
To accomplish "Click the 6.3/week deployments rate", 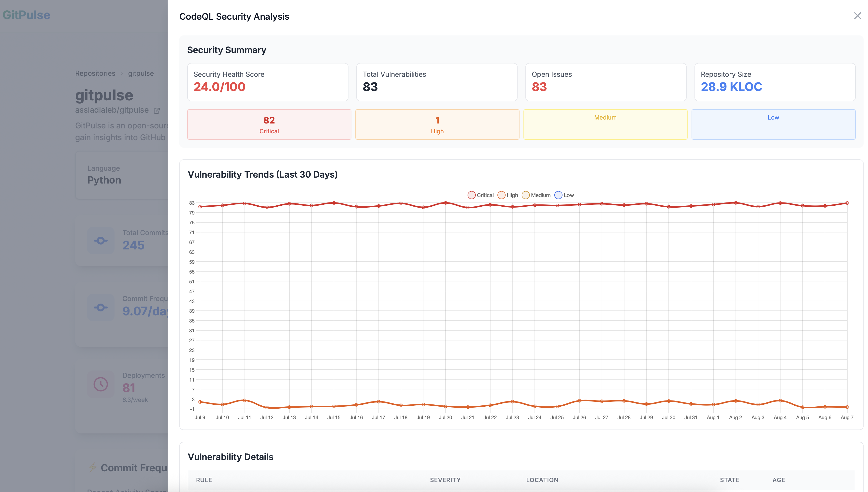I will tap(135, 400).
